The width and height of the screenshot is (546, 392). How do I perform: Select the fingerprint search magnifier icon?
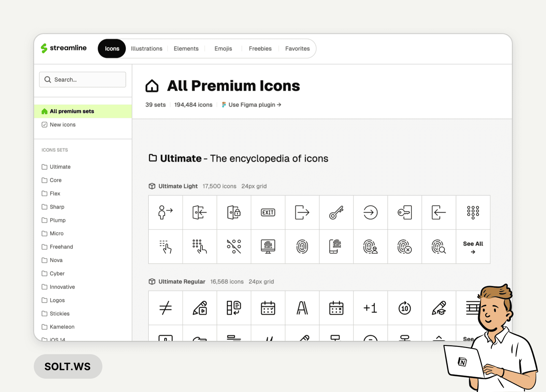click(439, 246)
